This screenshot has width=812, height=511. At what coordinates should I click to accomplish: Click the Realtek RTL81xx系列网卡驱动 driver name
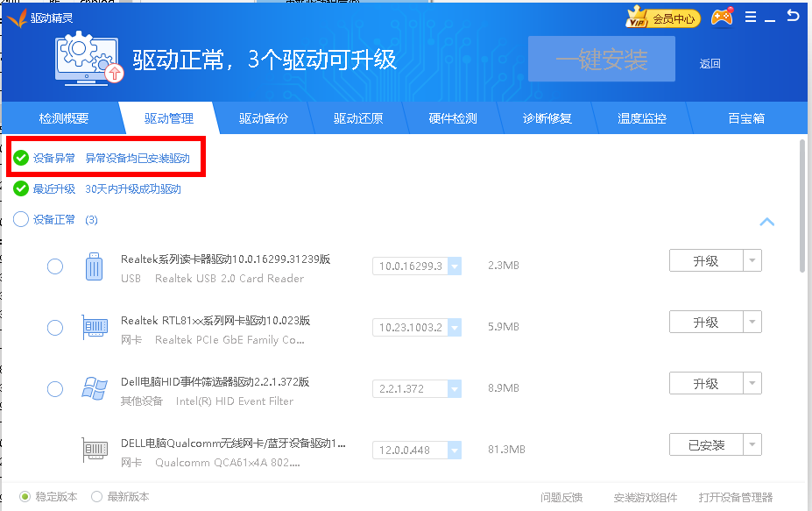coord(215,320)
